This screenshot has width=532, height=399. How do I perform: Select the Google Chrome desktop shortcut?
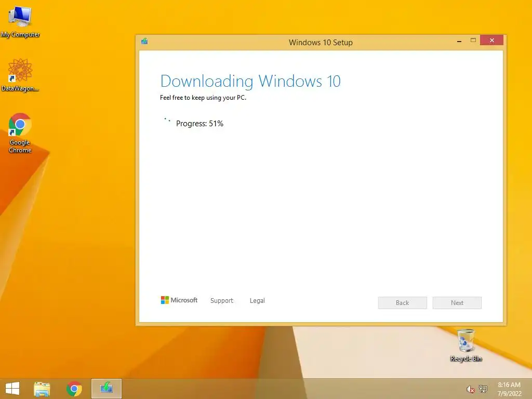[20, 132]
